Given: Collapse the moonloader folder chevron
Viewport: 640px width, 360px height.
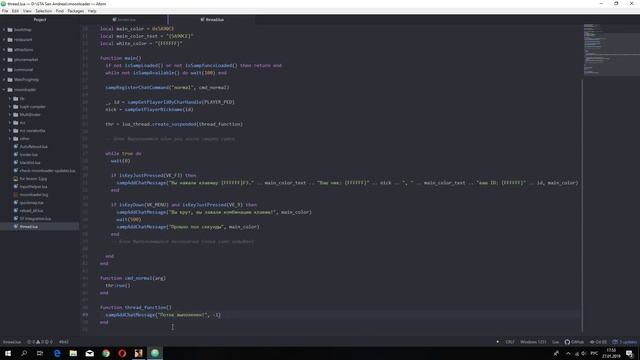Looking at the screenshot, I should (4, 89).
